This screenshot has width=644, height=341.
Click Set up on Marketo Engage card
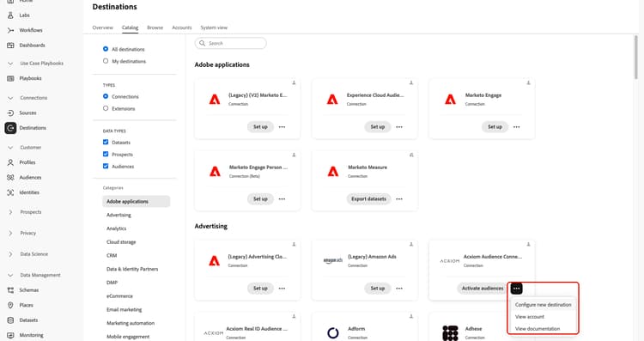point(495,127)
